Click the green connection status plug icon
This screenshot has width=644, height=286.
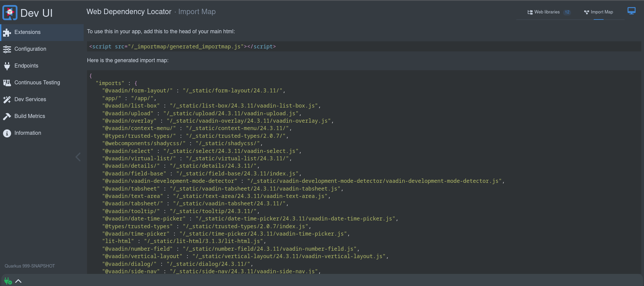(8, 281)
